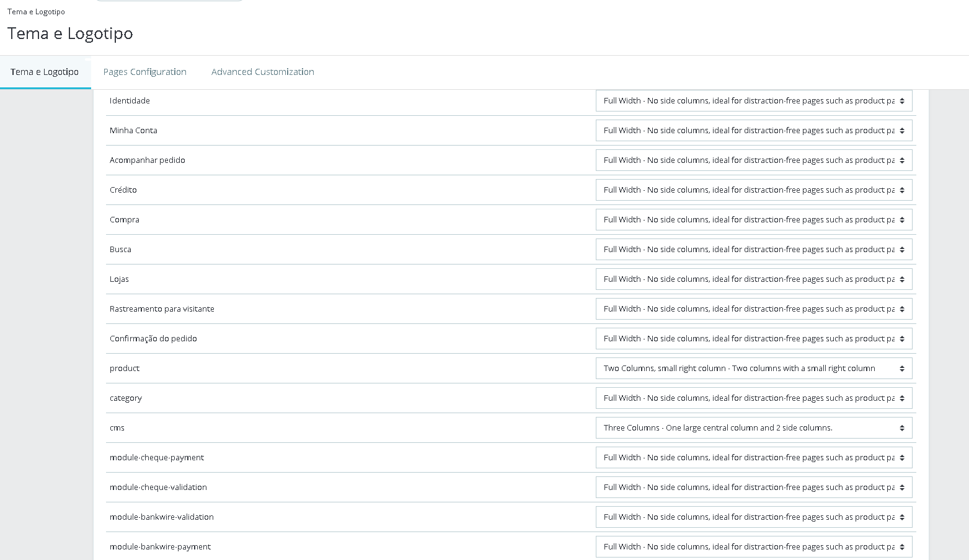Open the layout dropdown for Crédito
Screen dimensions: 969x560
pos(754,190)
